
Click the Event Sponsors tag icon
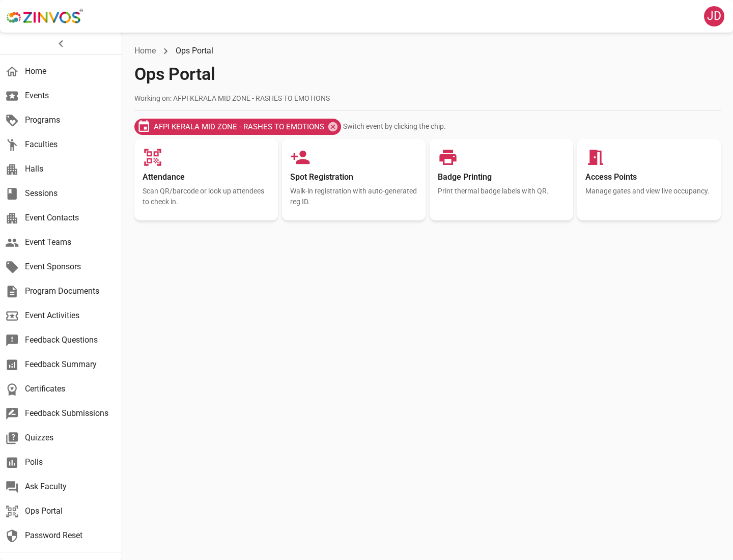(12, 267)
